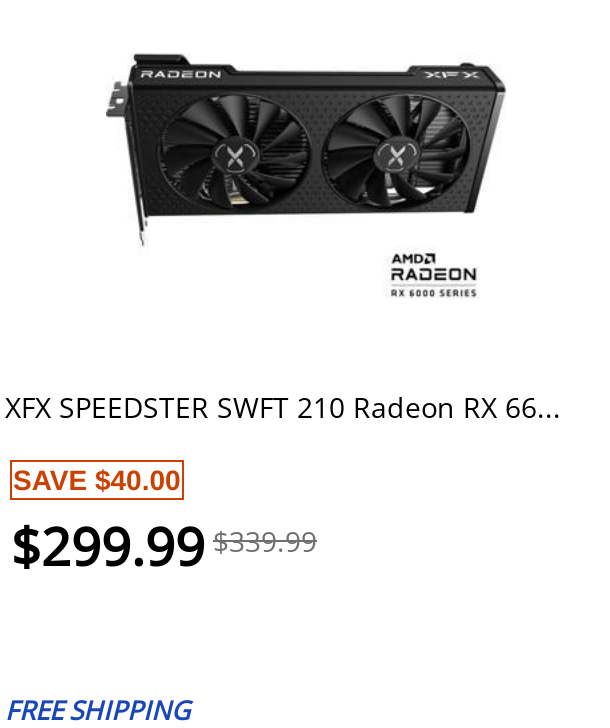Click the large RADEON wordmark below the card

coord(434,274)
